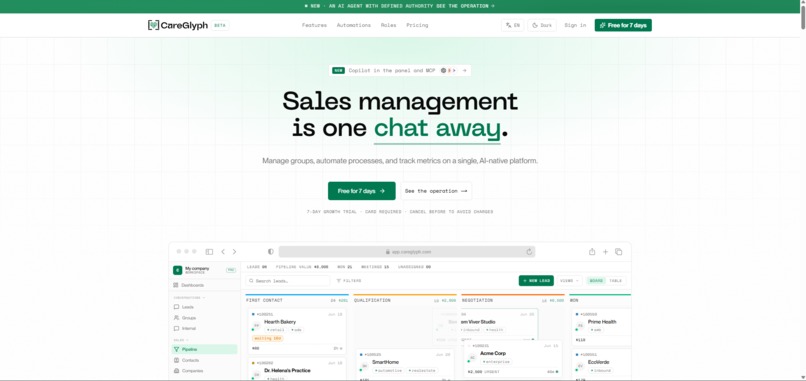Open the Automations menu item
Viewport: 806px width, 381px height.
(354, 25)
